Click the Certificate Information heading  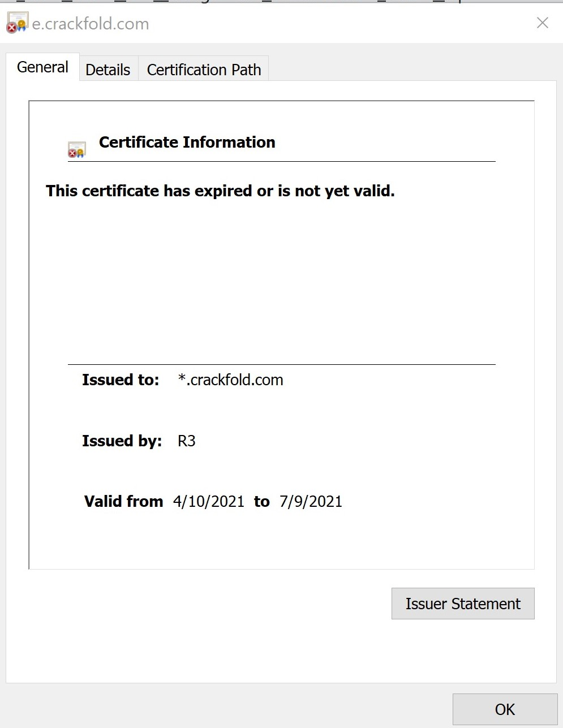click(187, 142)
